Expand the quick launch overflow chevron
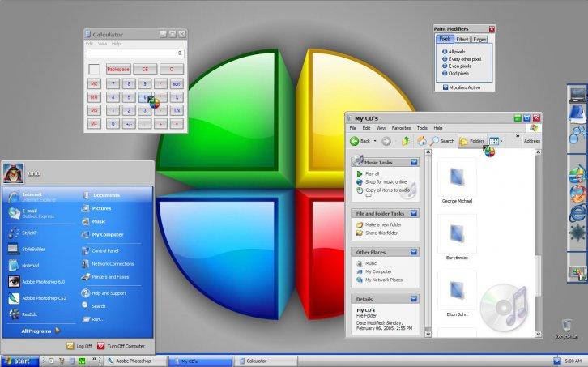 point(94,359)
